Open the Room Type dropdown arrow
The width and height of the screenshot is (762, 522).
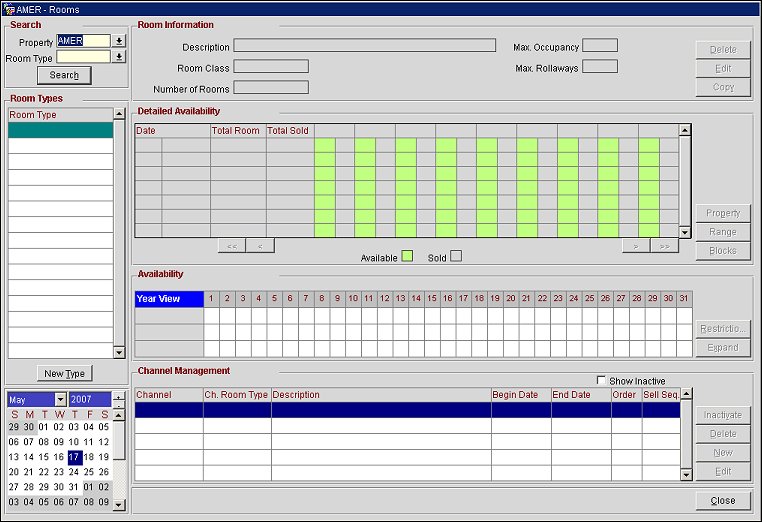[x=119, y=57]
